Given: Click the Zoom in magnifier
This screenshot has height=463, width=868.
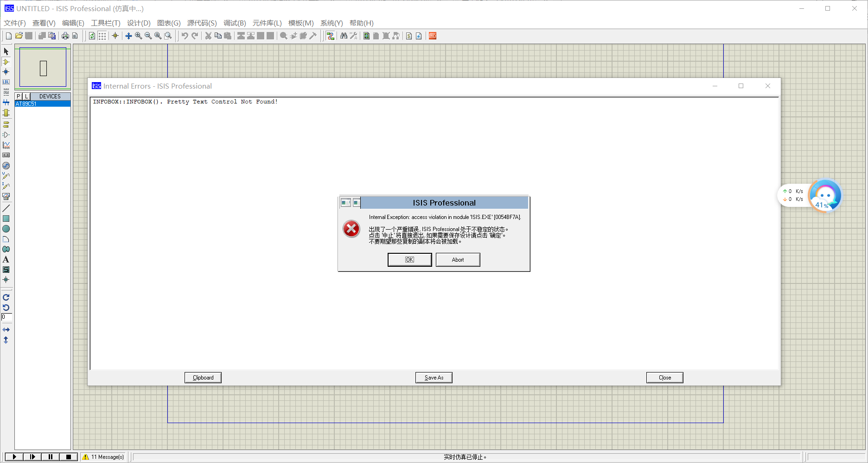Looking at the screenshot, I should (138, 36).
